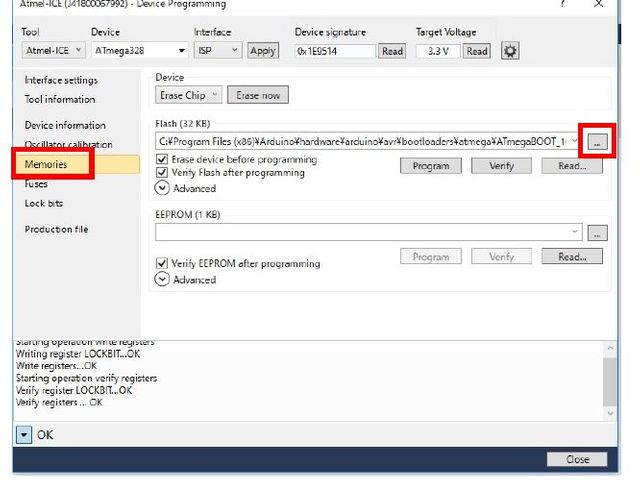Screen dimensions: 640x480
Task: Select Memories in the left navigation
Action: [47, 164]
